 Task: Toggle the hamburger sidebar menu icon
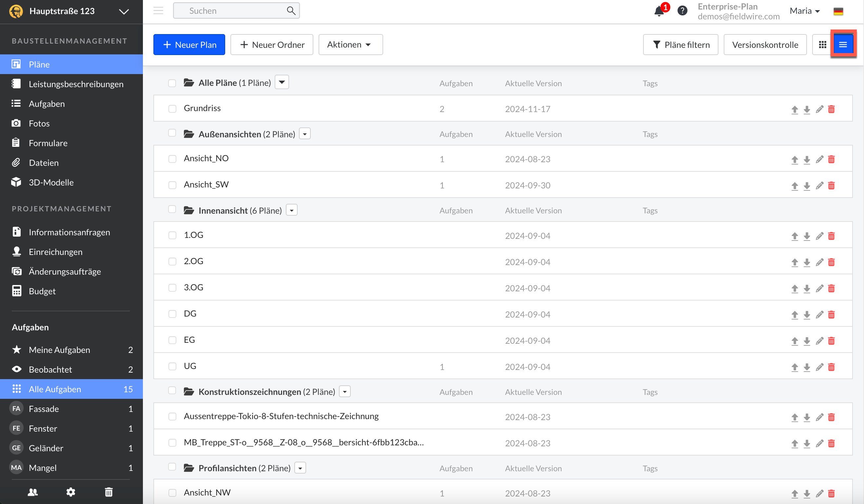tap(158, 10)
